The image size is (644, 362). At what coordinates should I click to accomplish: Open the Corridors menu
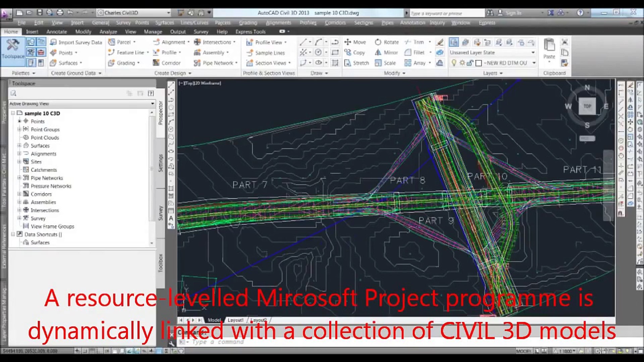(335, 22)
